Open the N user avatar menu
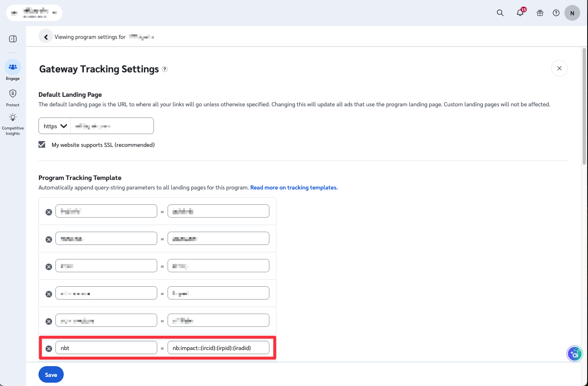The image size is (588, 386). click(572, 13)
